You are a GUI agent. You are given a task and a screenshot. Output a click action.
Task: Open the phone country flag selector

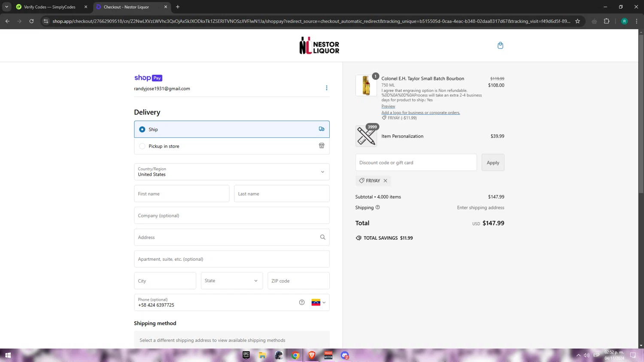coord(319,302)
